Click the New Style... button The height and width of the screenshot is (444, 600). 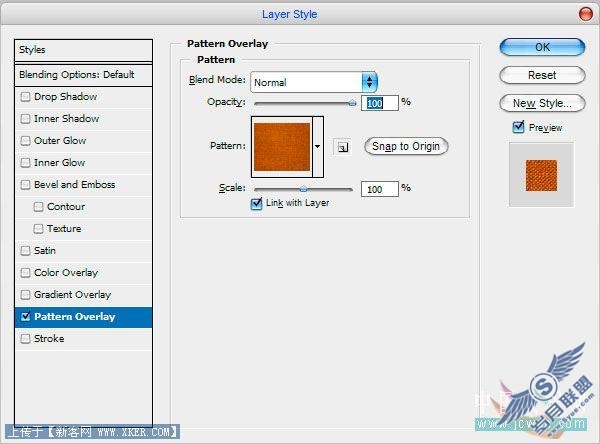[x=542, y=103]
